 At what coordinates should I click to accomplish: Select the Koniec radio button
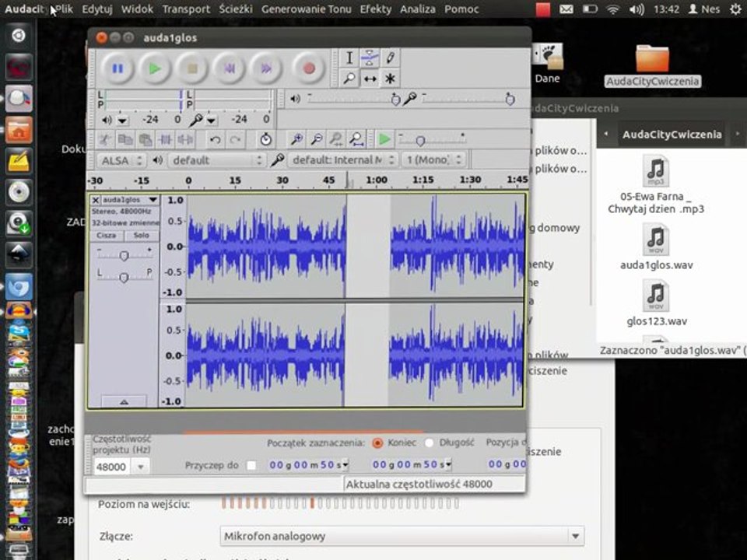(377, 443)
